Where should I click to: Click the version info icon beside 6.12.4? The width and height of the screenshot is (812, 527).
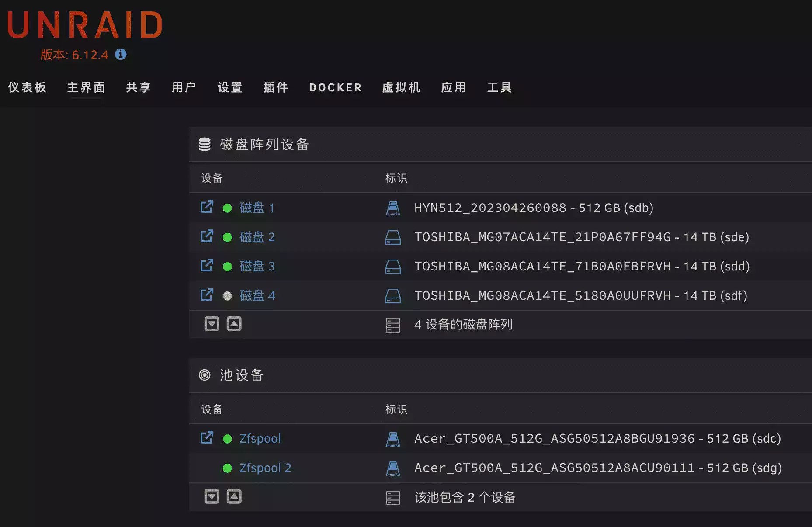pos(121,54)
